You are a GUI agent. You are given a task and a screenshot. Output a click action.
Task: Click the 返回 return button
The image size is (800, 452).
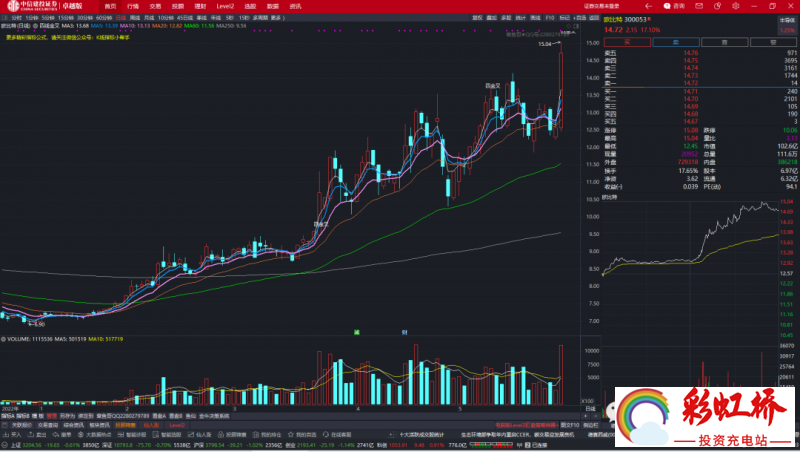pos(594,18)
